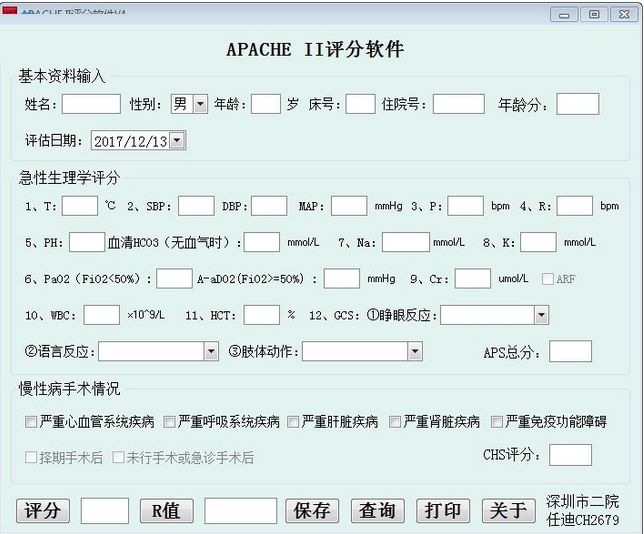Click the WBC input field
Viewport: 644px width, 534px height.
tap(101, 315)
